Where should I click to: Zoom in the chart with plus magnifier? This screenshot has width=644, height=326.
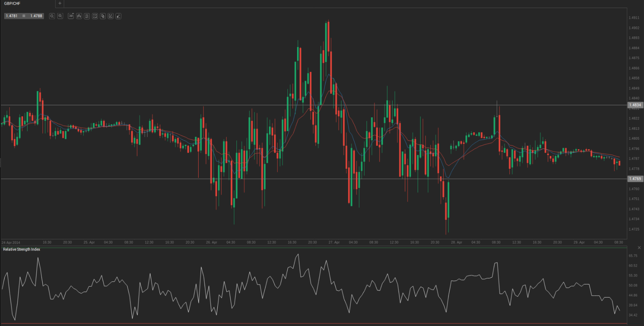[60, 16]
